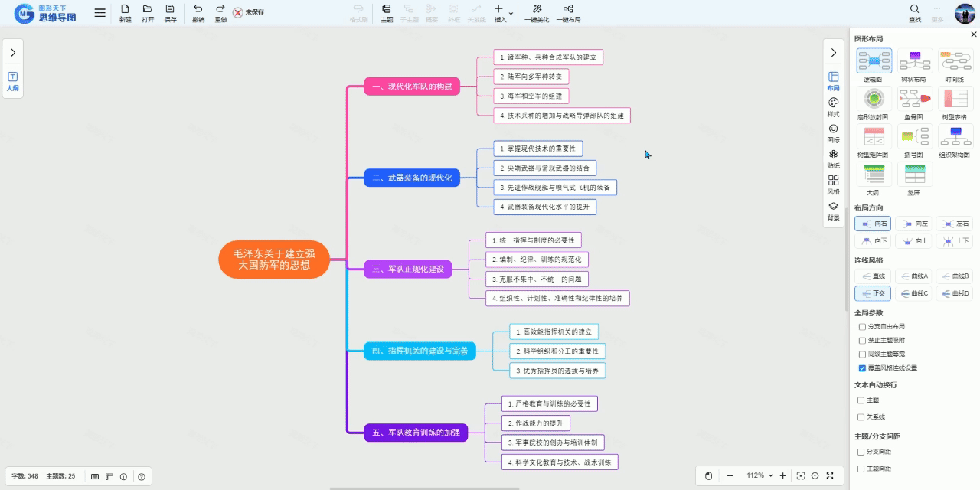Select the 鱼骨图 fishbone layout

coord(913,99)
